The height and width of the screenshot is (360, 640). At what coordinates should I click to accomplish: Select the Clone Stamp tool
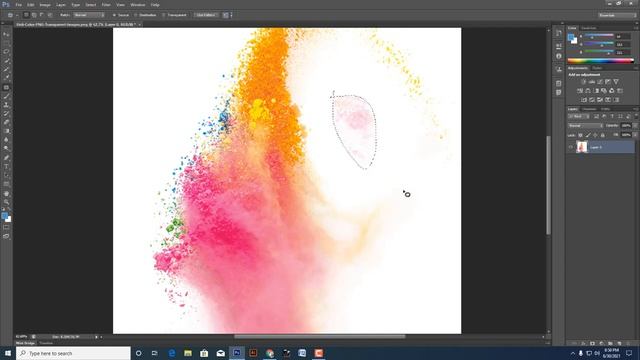coord(6,105)
